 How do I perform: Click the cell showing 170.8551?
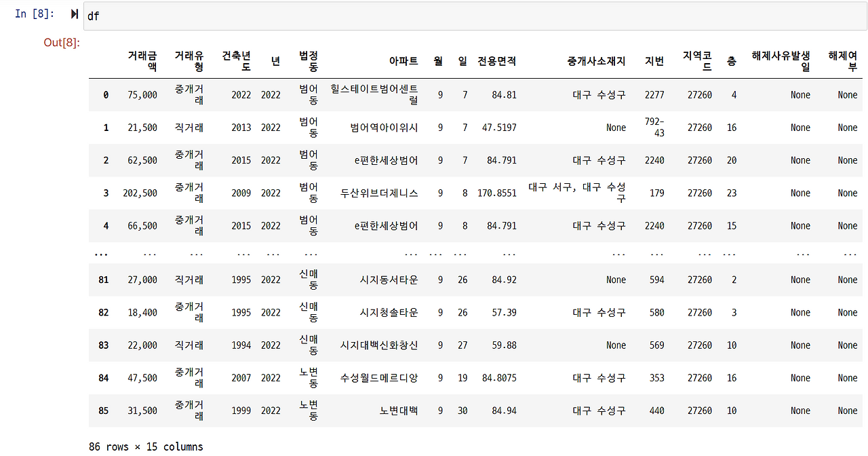pos(496,193)
